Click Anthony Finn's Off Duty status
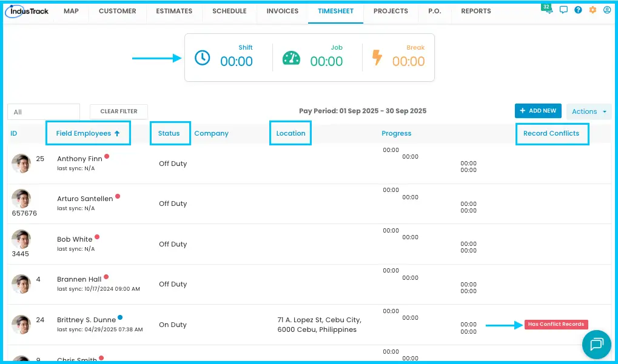 tap(173, 164)
